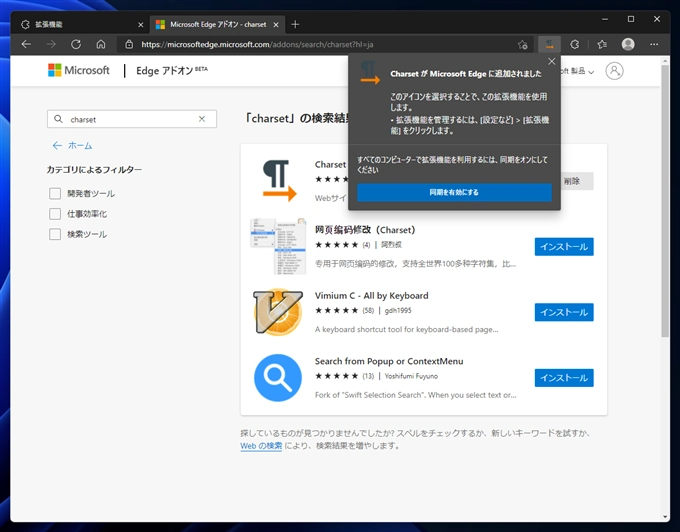
Task: Open the 网页编码修改 extension thumbnail
Action: [x=278, y=246]
